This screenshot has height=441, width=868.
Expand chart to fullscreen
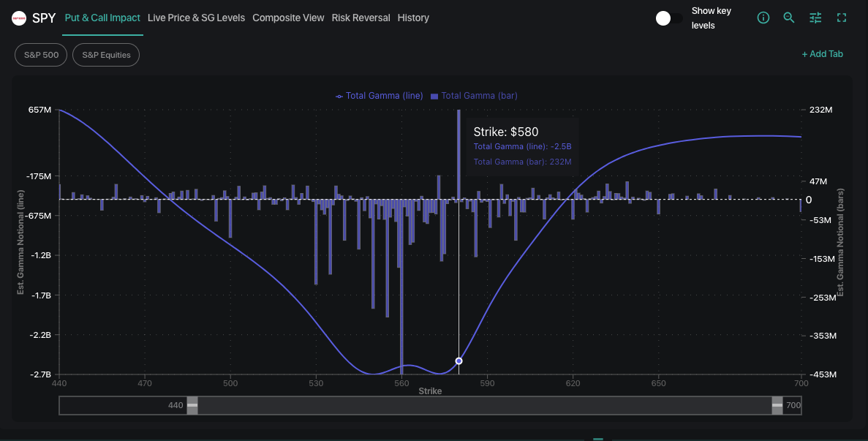[x=842, y=18]
